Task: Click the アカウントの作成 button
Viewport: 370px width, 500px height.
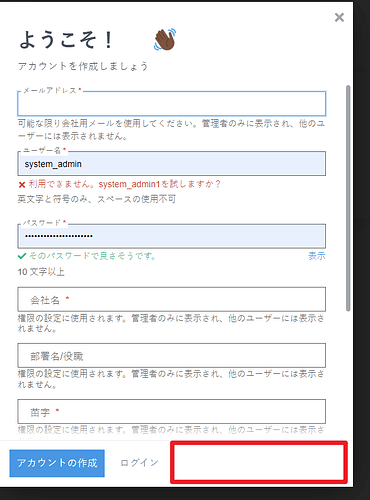Action: point(57,463)
